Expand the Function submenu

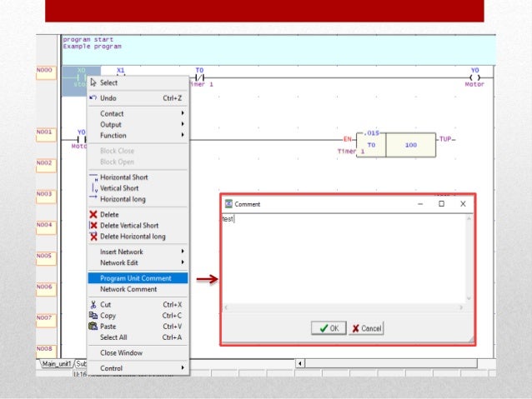[x=138, y=135]
